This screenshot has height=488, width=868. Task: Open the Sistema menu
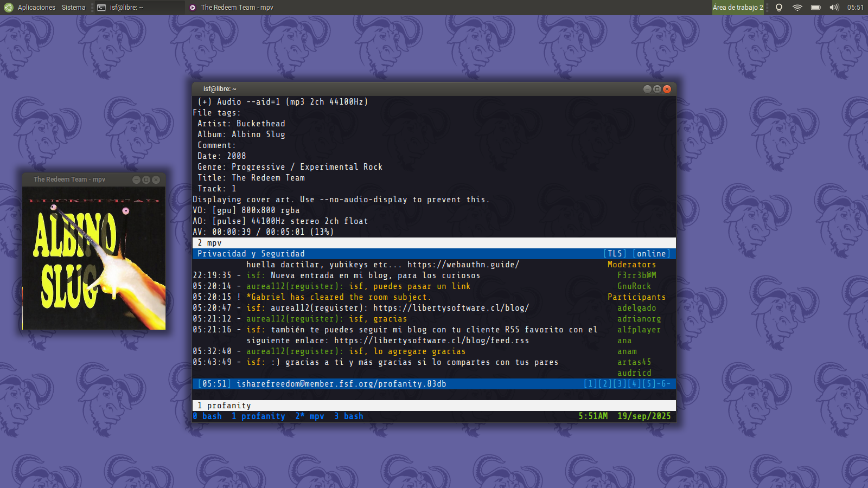(73, 8)
